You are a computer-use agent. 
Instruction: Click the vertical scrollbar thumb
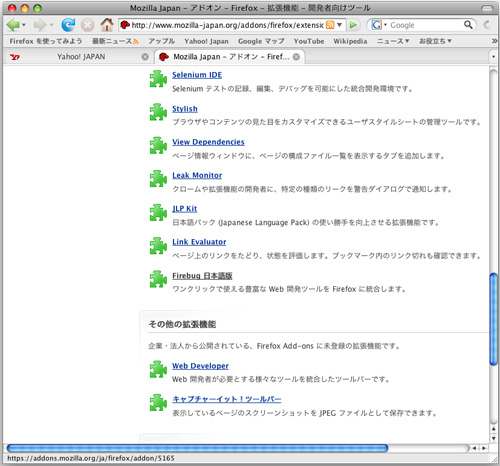494,319
